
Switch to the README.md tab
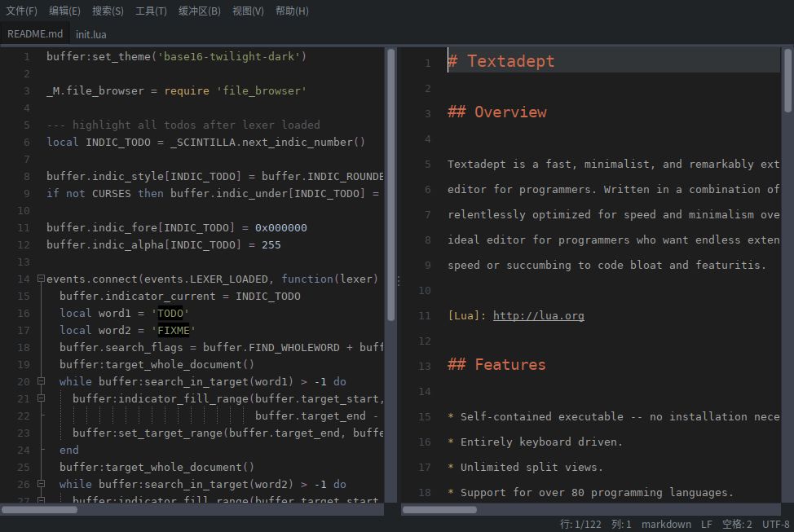click(35, 34)
